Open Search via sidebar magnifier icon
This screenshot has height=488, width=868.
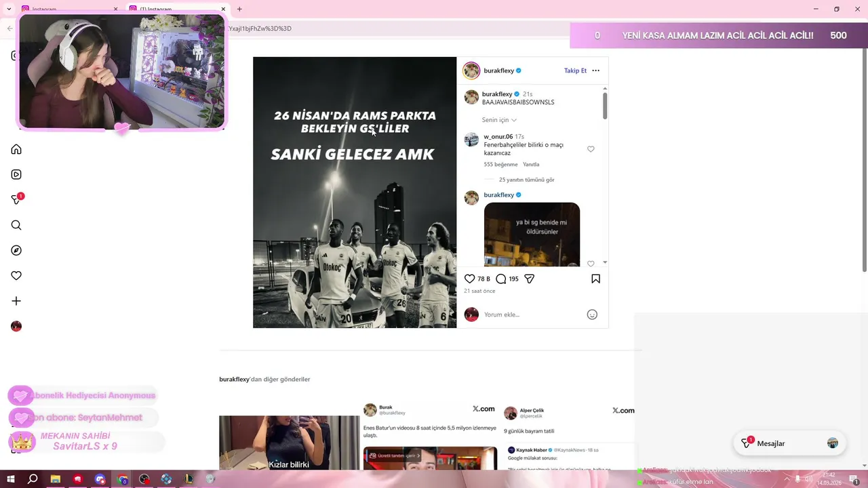point(16,225)
